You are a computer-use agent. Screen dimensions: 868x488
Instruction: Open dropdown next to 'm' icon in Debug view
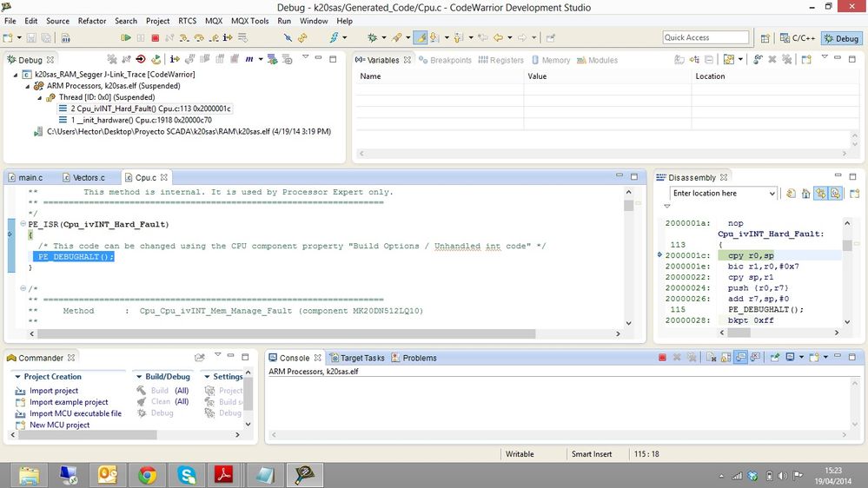pyautogui.click(x=261, y=59)
